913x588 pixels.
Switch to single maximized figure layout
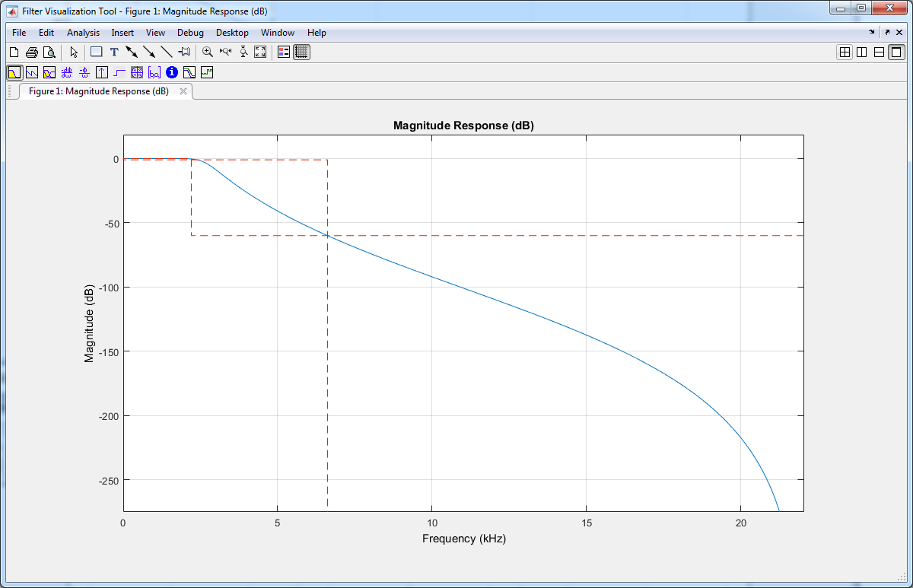(x=896, y=52)
